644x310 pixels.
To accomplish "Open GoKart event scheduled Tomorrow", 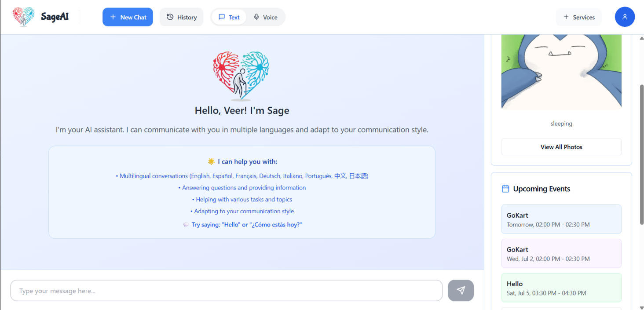I will coord(561,219).
